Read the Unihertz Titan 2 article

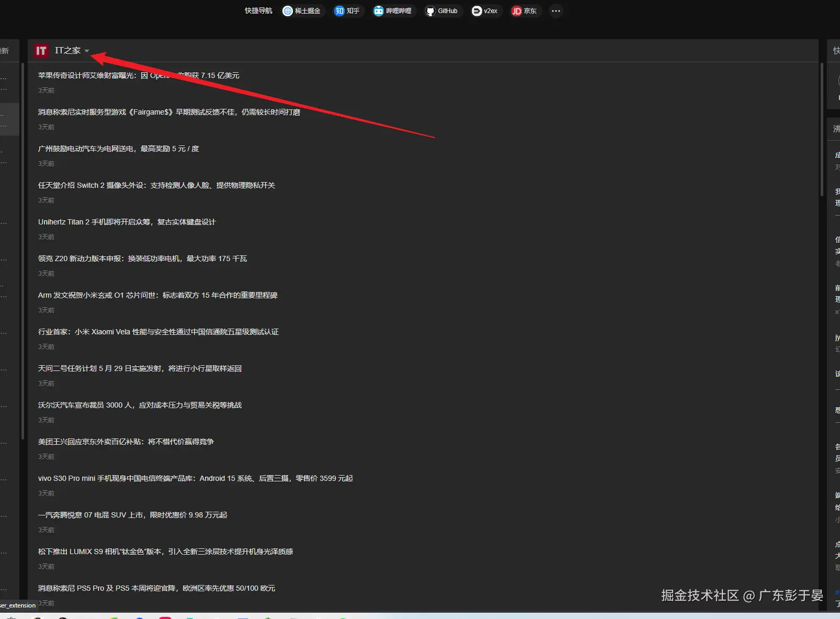pos(127,222)
